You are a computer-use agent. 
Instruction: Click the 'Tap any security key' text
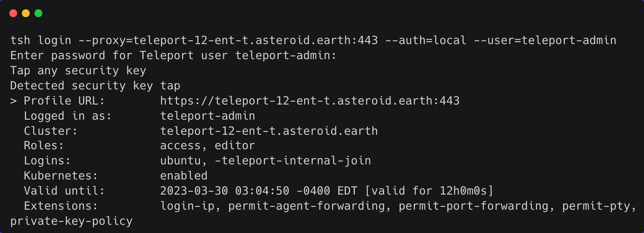pyautogui.click(x=78, y=71)
